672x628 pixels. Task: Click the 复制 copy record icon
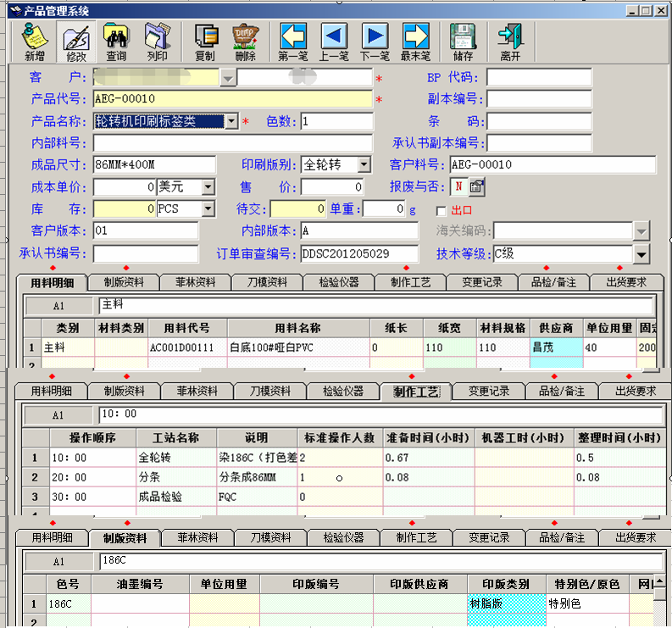tap(205, 42)
